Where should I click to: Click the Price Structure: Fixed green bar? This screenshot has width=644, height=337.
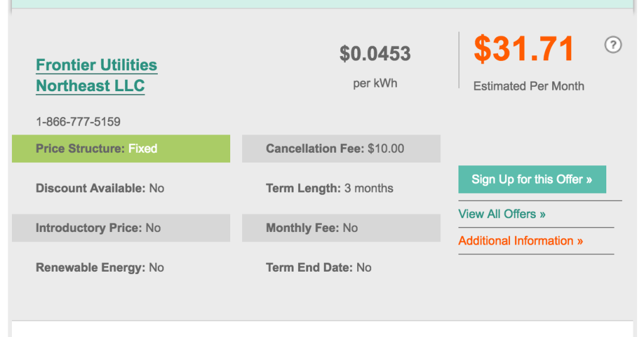(121, 148)
